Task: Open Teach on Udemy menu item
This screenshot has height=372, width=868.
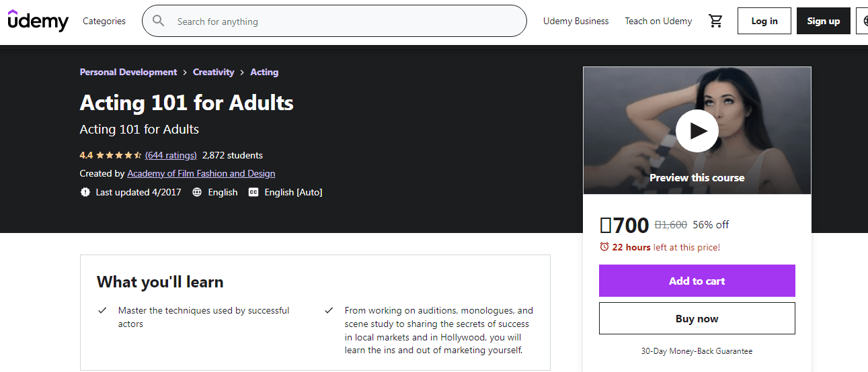Action: pos(658,21)
